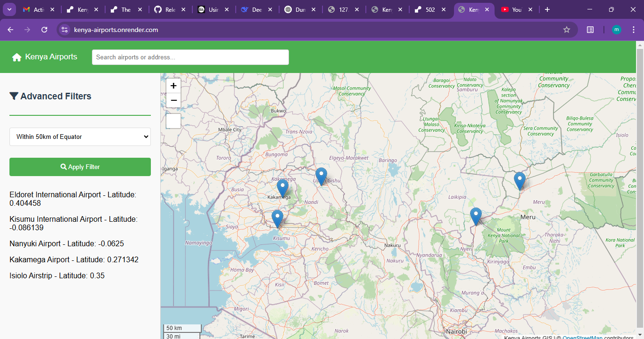The height and width of the screenshot is (339, 644).
Task: Select Kisumu International Airport result
Action: pyautogui.click(x=74, y=223)
